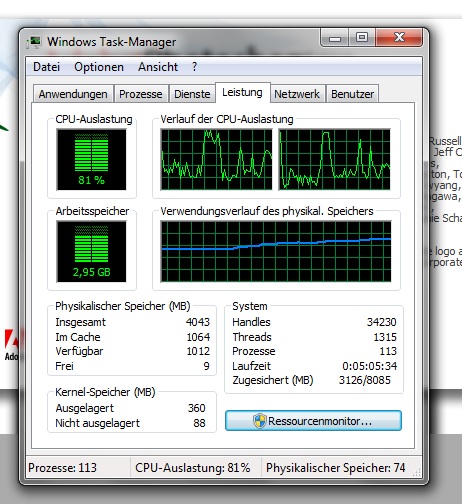
Task: Click the resize grip in status bar corner
Action: click(x=417, y=472)
